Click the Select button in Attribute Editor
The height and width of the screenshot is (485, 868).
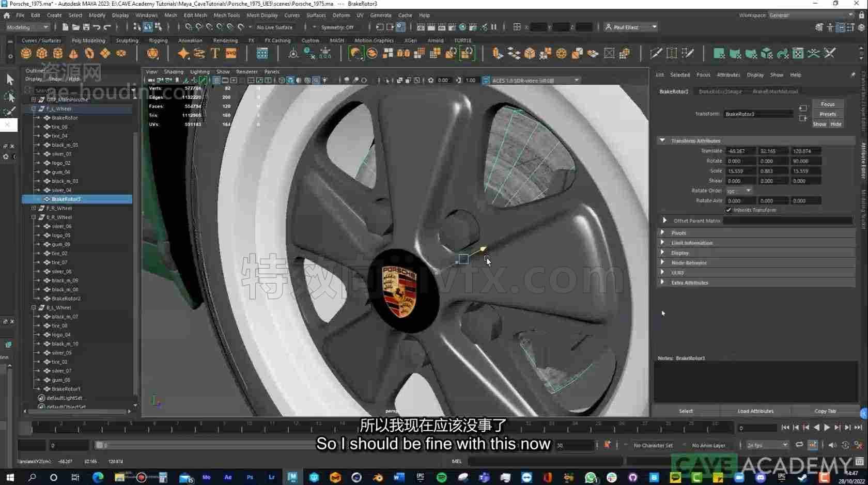686,411
